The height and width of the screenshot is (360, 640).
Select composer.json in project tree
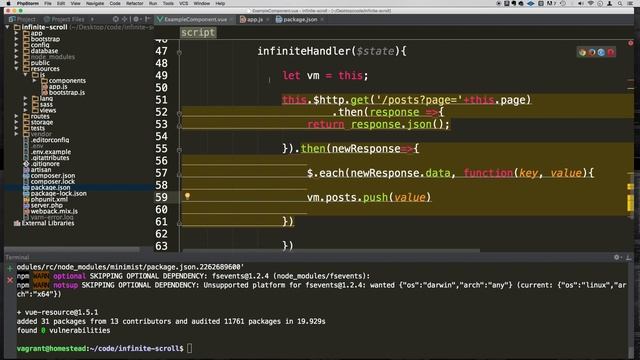tap(53, 176)
